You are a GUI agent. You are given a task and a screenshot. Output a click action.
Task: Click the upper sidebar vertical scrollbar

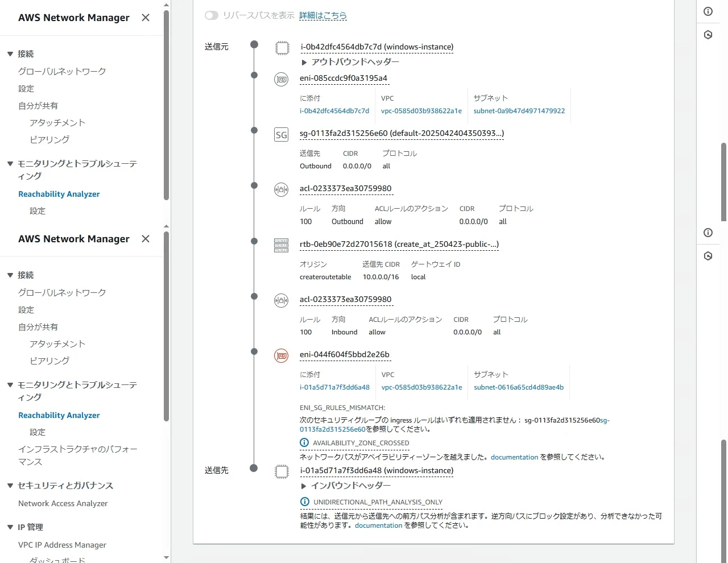[166, 105]
